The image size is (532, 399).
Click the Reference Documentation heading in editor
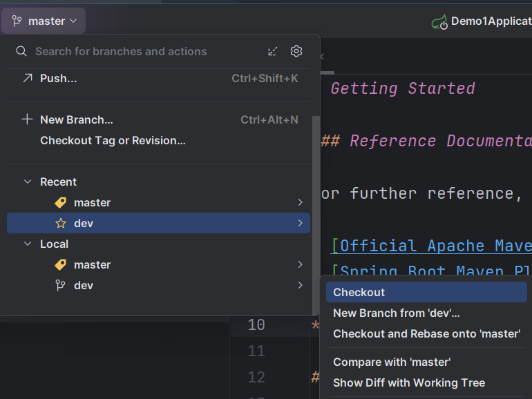(440, 141)
